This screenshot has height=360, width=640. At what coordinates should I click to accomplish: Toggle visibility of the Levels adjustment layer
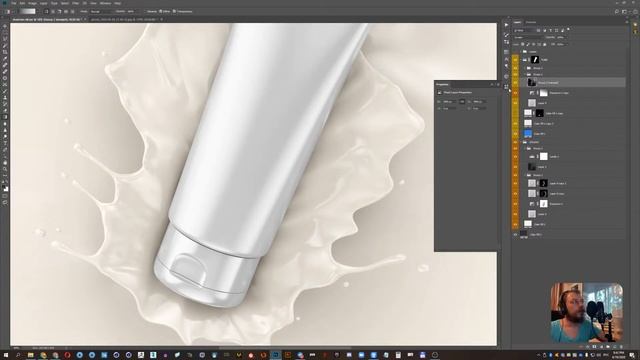point(516,156)
